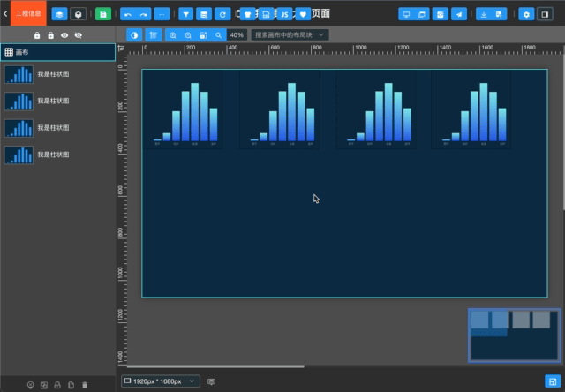The height and width of the screenshot is (392, 565).
Task: Publish page with paper plane icon
Action: pyautogui.click(x=459, y=14)
